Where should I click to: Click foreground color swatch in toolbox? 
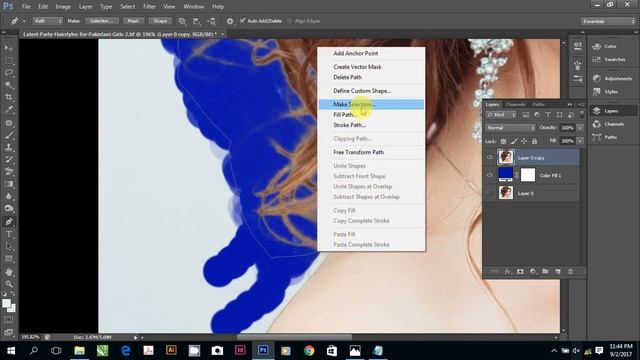point(6,304)
